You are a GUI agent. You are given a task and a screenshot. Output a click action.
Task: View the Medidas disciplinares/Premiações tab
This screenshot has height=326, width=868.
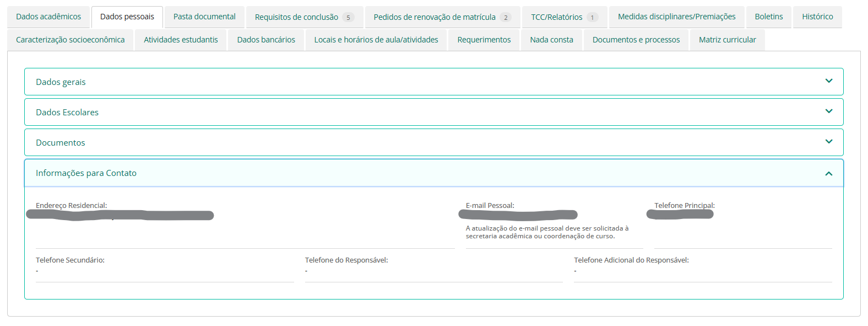[676, 17]
